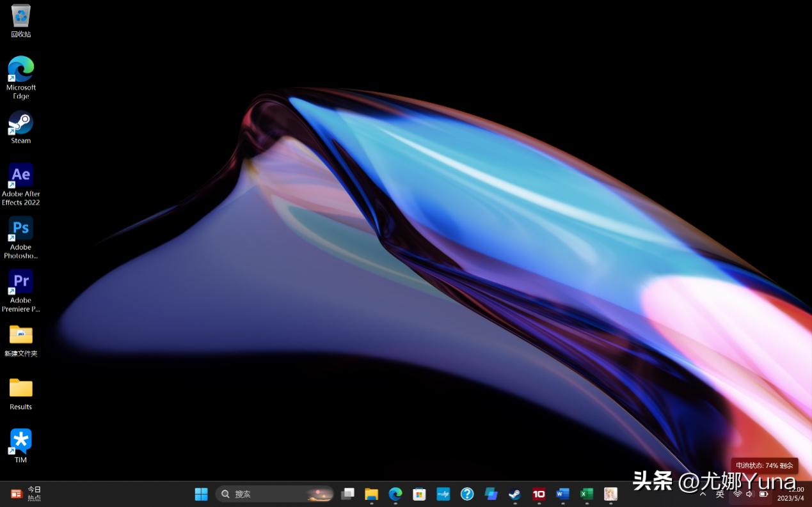812x507 pixels.
Task: Launch Steam from the taskbar
Action: tap(514, 494)
